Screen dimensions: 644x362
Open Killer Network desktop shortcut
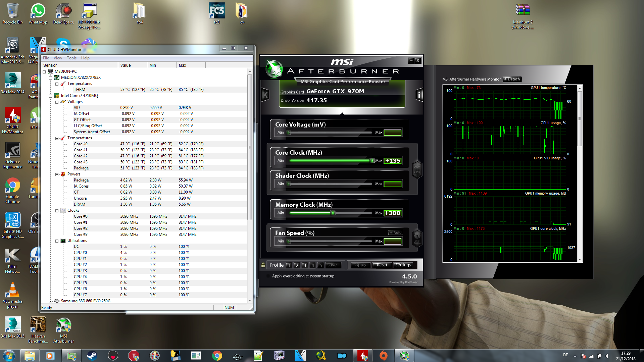point(13,260)
